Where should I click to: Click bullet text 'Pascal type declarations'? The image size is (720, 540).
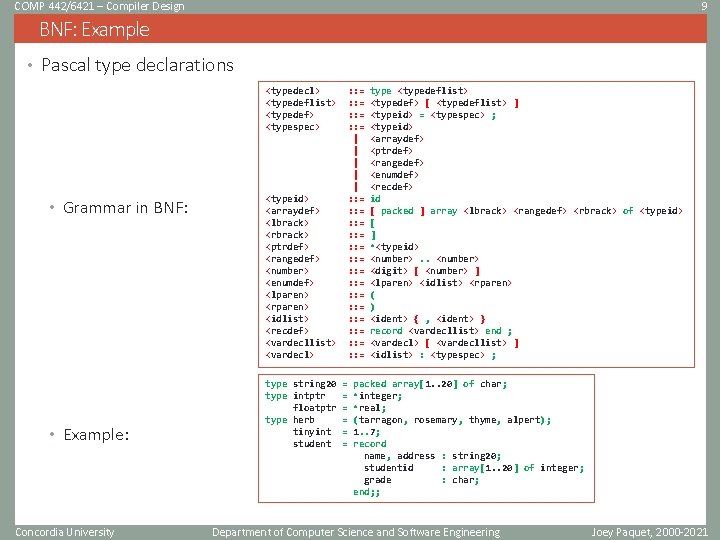point(137,65)
